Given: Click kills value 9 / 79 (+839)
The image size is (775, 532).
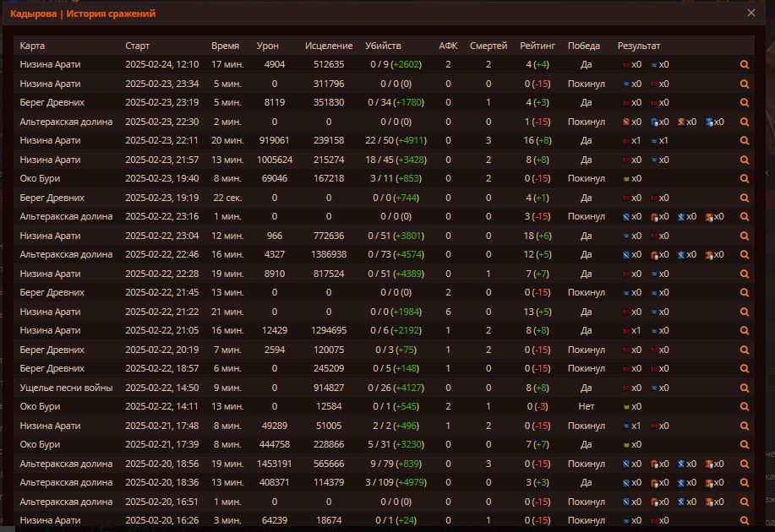Looking at the screenshot, I should pos(396,464).
